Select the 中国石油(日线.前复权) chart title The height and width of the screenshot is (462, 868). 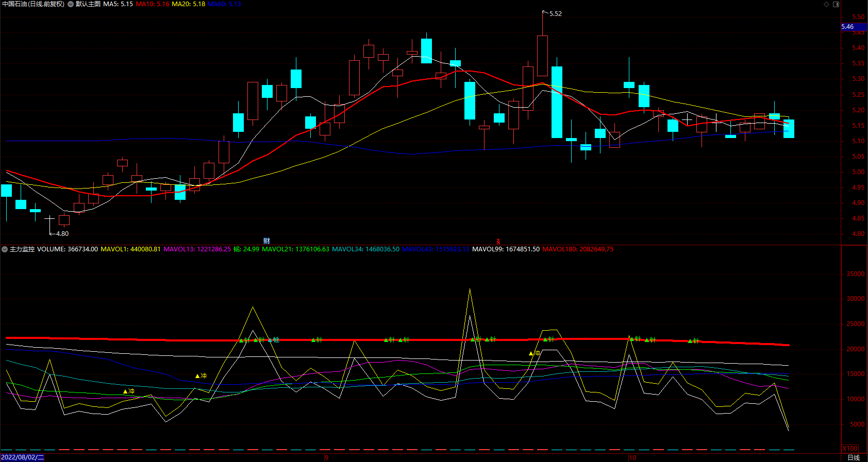click(33, 4)
